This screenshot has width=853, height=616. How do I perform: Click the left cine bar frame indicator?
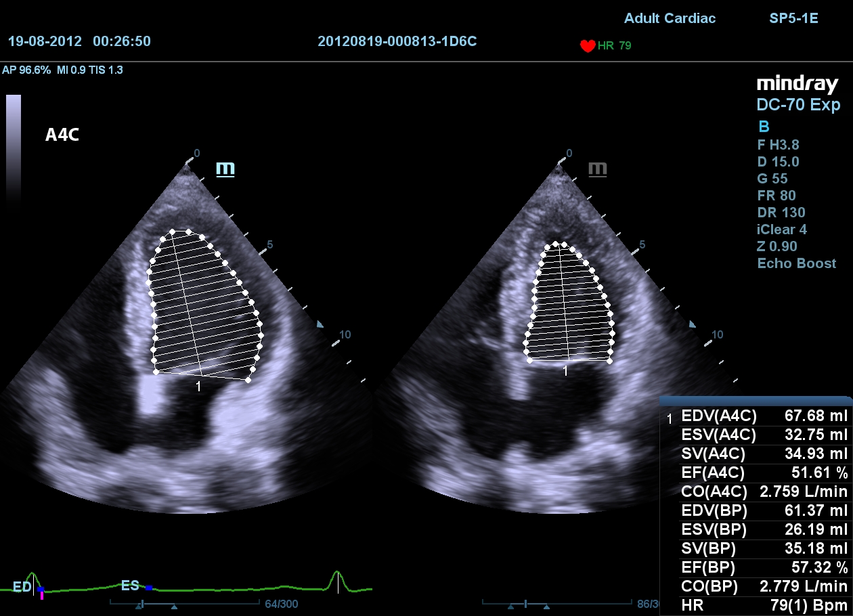[142, 603]
